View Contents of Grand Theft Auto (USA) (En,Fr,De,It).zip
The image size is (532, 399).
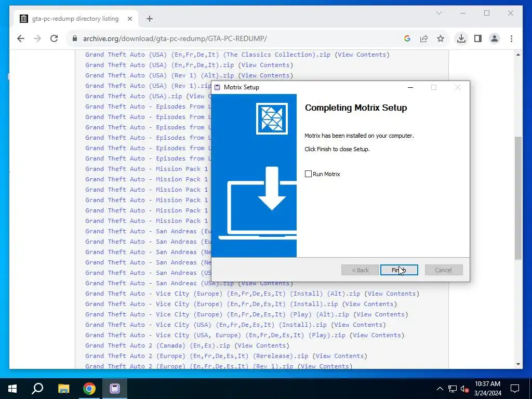click(x=265, y=65)
